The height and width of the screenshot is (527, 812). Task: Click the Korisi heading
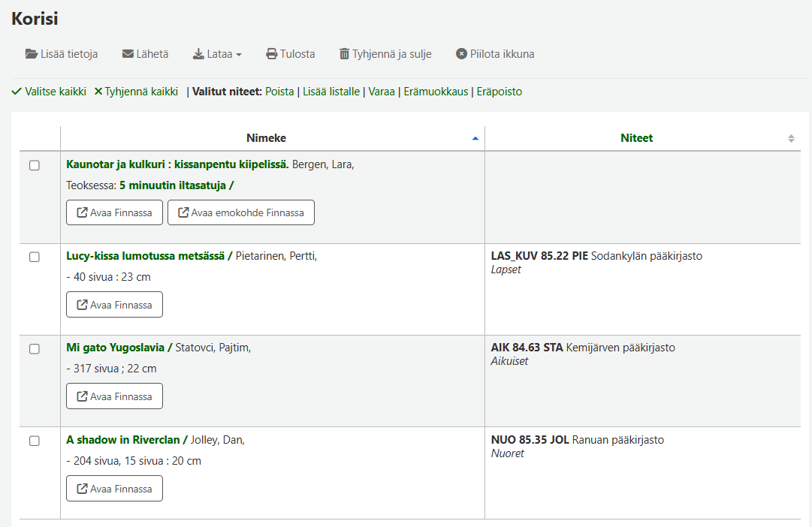(35, 19)
